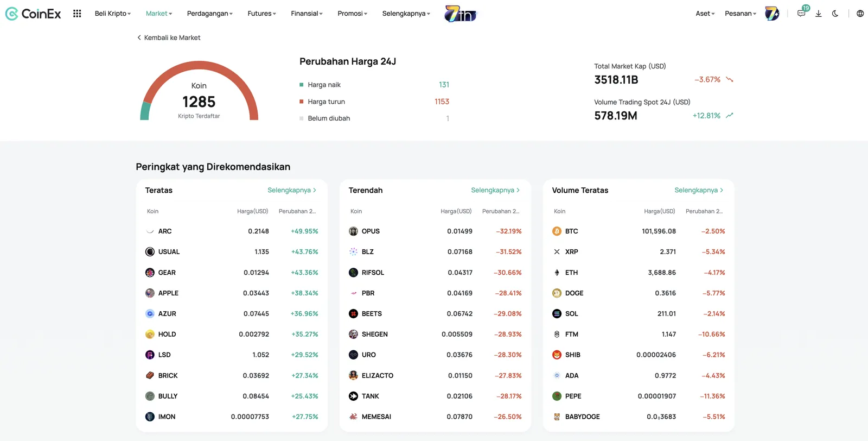This screenshot has height=441, width=868.
Task: Click the SOL coin icon
Action: pyautogui.click(x=557, y=314)
